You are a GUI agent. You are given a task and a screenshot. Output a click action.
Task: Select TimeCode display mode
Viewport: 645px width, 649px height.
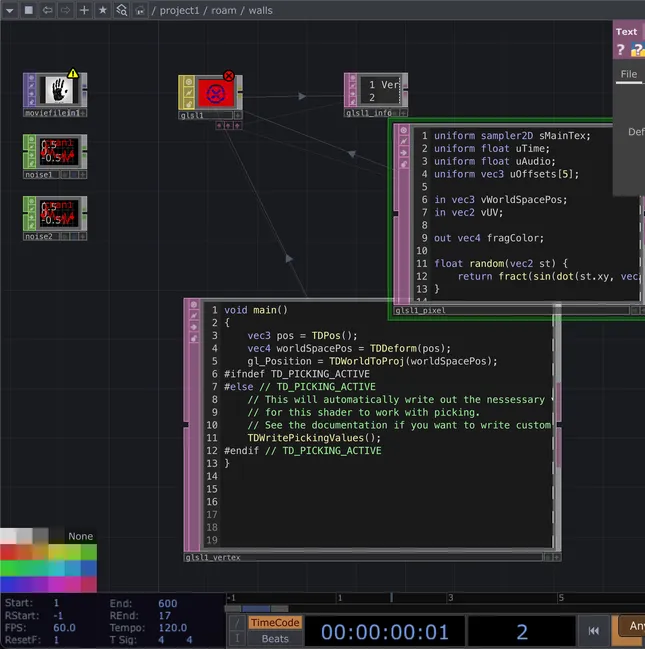click(275, 623)
